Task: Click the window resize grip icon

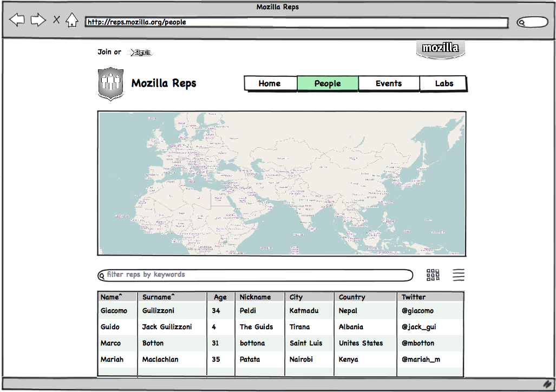Action: coord(548,384)
